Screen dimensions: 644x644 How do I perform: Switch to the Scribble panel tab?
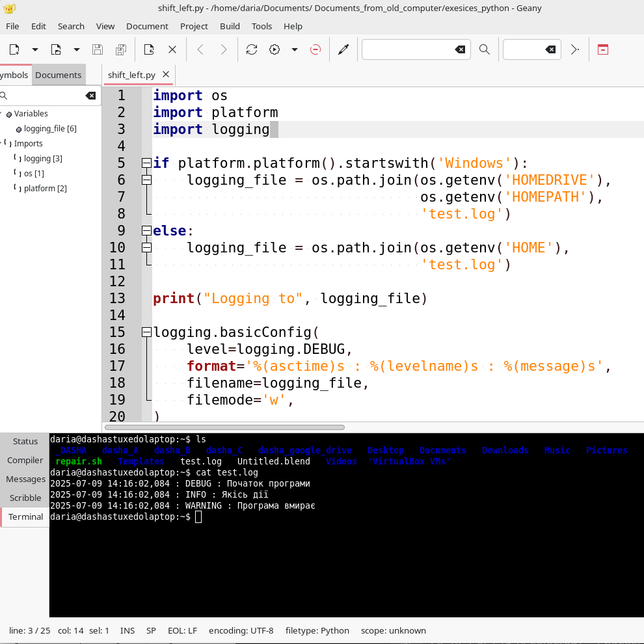25,498
